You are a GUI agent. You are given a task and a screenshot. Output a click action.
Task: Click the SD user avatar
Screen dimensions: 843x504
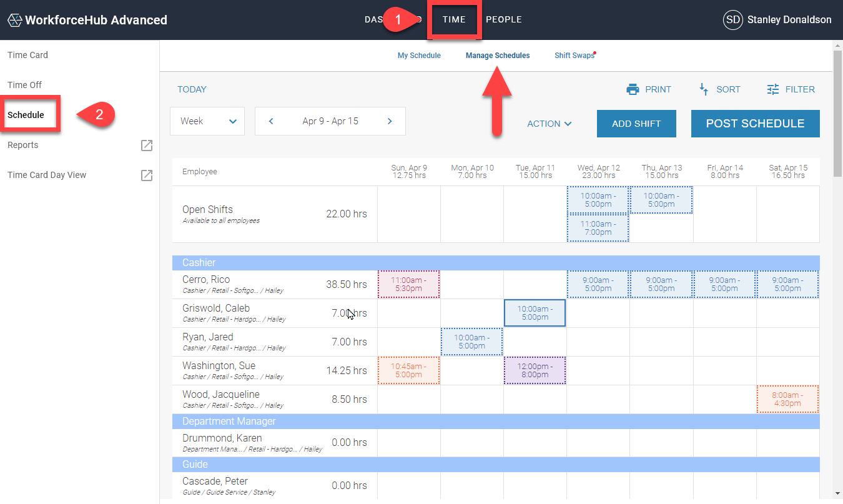[732, 19]
